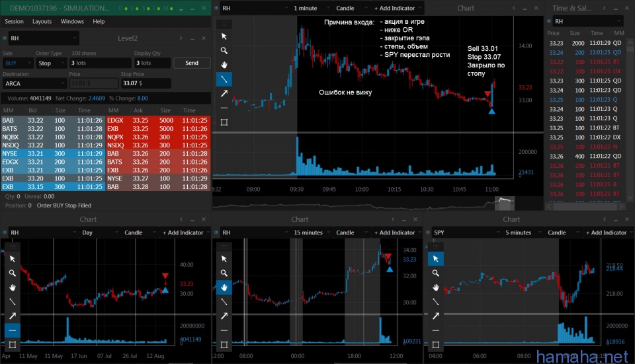Select the trend line tool in Day chart

(13, 302)
